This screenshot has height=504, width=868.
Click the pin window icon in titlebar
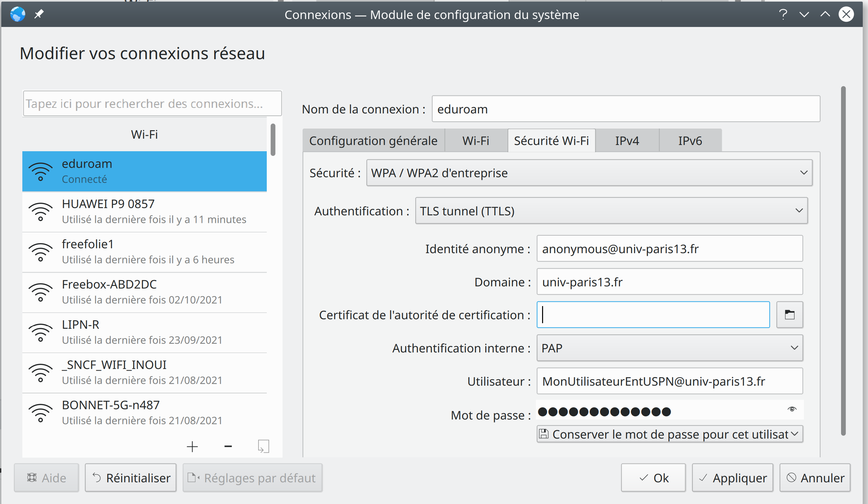pyautogui.click(x=39, y=14)
